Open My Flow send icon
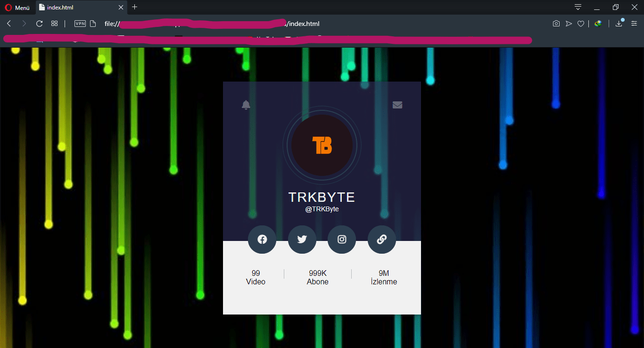 pos(569,24)
